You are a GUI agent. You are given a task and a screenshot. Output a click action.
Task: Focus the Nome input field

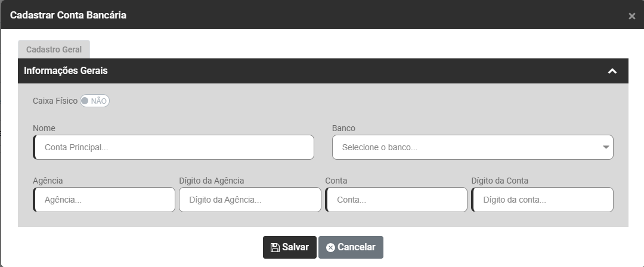(x=174, y=147)
